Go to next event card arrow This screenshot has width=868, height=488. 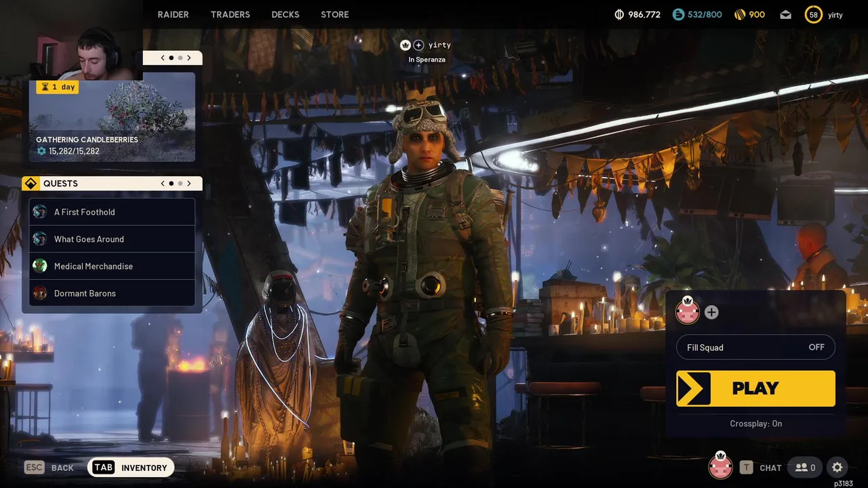pyautogui.click(x=189, y=58)
